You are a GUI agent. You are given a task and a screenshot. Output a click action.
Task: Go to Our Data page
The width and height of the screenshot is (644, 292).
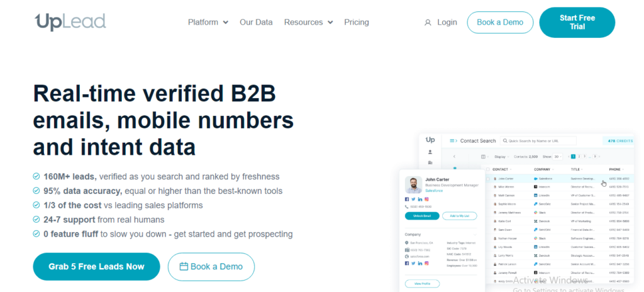coord(256,22)
